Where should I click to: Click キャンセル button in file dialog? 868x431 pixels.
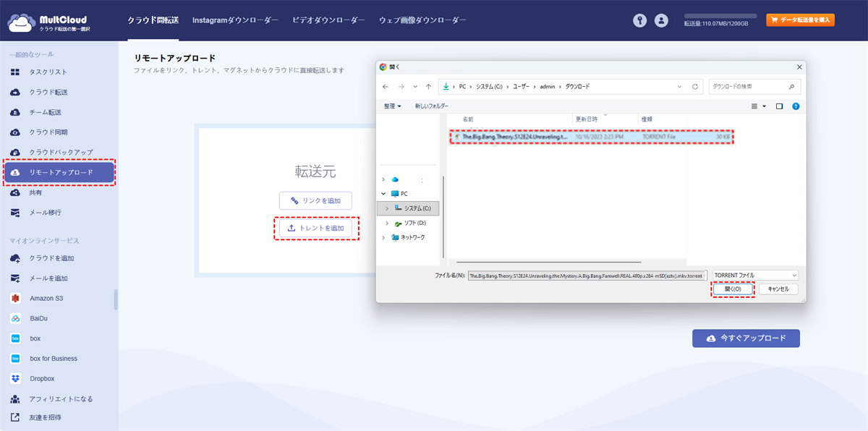click(778, 289)
